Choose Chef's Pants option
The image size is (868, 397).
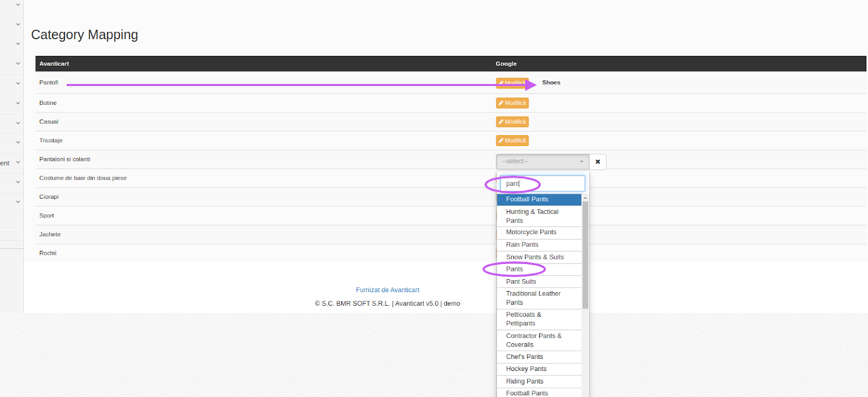tap(539, 357)
